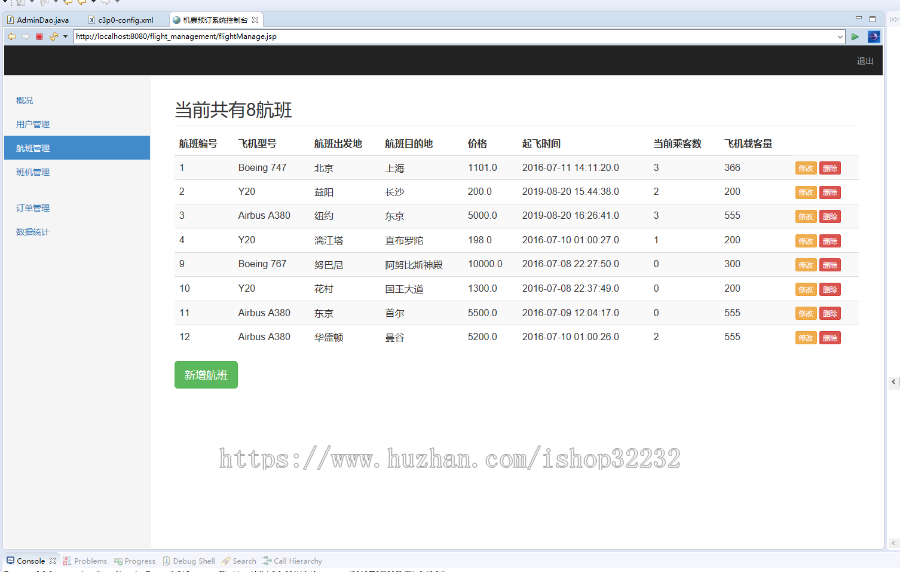Click the URL address field
This screenshot has width=900, height=572.
coord(455,37)
